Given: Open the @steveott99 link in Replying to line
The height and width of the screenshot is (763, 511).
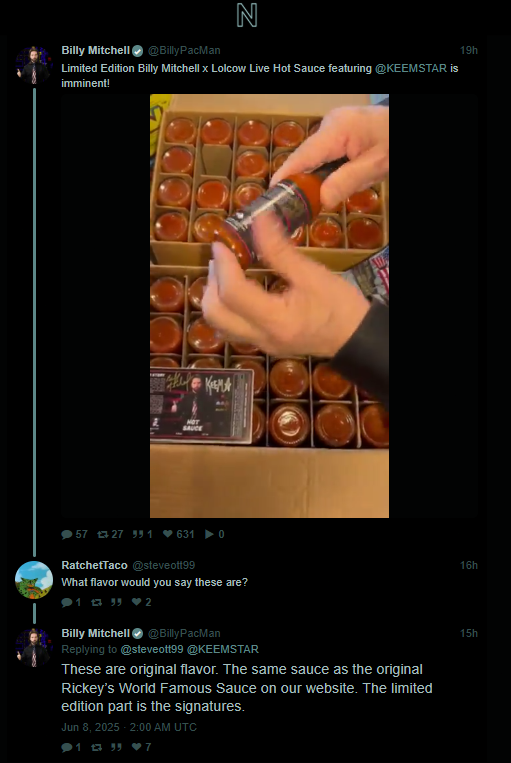Looking at the screenshot, I should 152,649.
